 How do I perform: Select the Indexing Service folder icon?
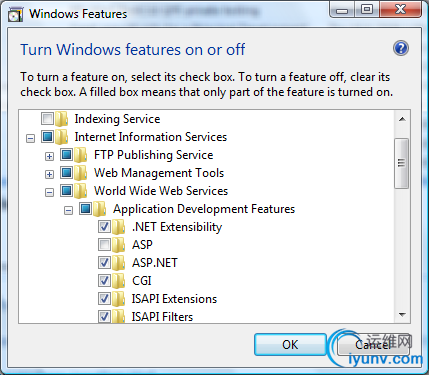click(x=62, y=119)
